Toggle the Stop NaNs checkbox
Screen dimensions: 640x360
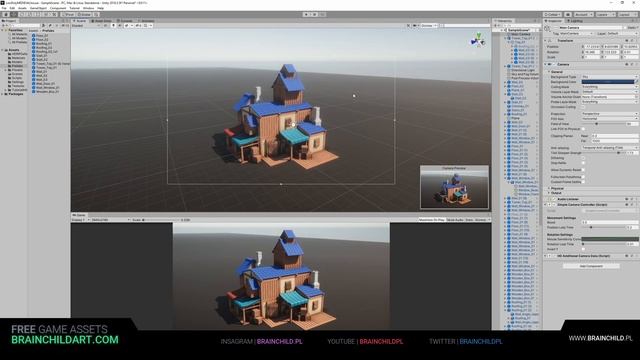coord(584,163)
